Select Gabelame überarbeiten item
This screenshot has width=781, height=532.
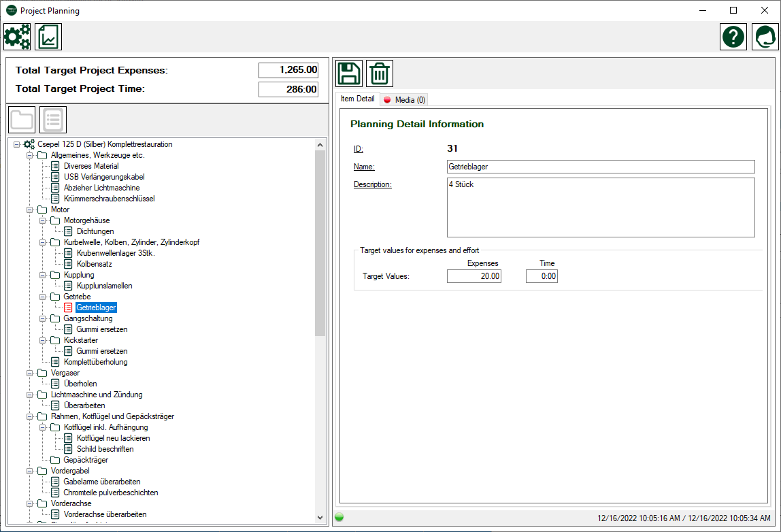(x=101, y=482)
